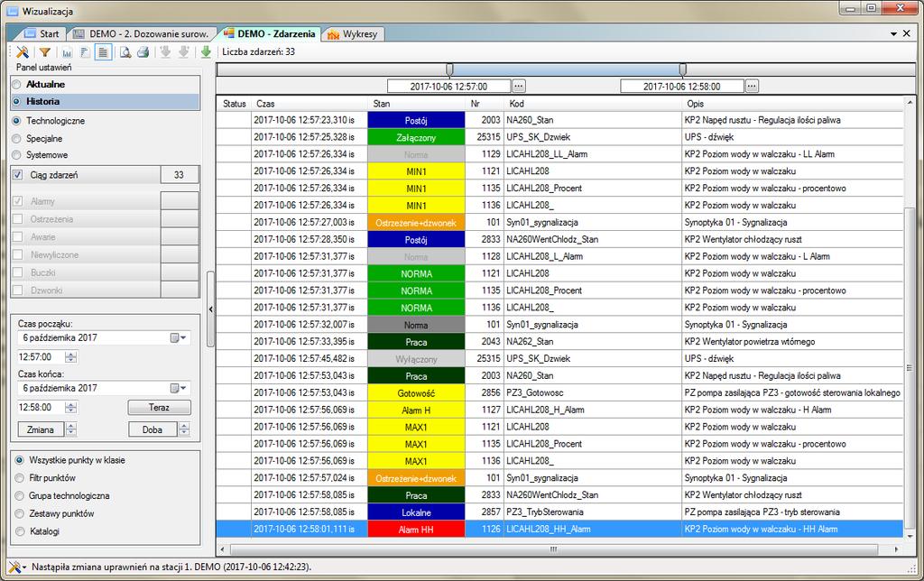This screenshot has width=924, height=581.
Task: Open the DEMO - 2. Dozowanie surow. tab
Action: pos(142,33)
